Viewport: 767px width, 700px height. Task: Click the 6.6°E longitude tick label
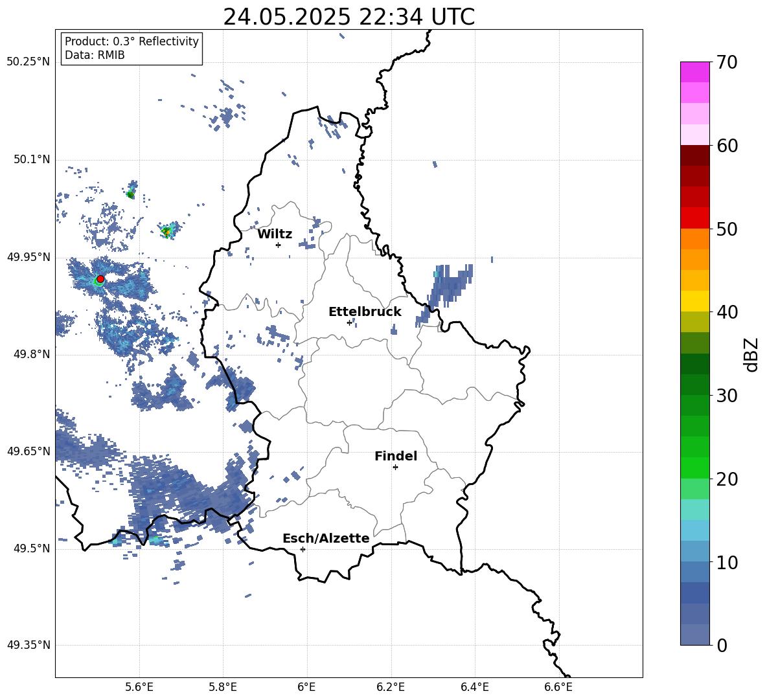pyautogui.click(x=558, y=687)
